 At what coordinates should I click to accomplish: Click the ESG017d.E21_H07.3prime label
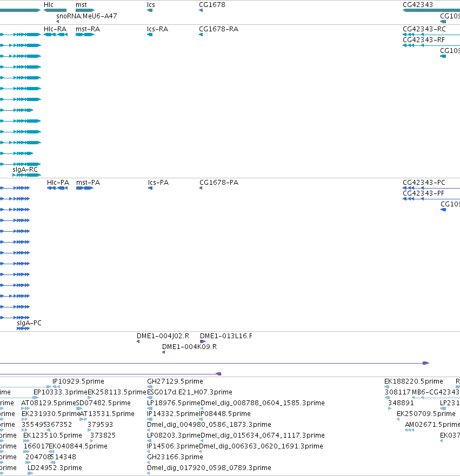tap(190, 392)
